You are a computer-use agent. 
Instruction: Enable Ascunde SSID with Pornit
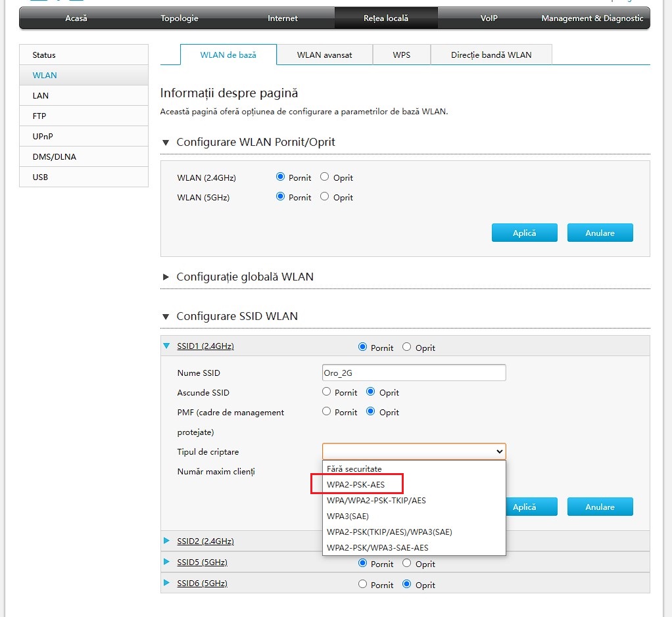click(326, 392)
